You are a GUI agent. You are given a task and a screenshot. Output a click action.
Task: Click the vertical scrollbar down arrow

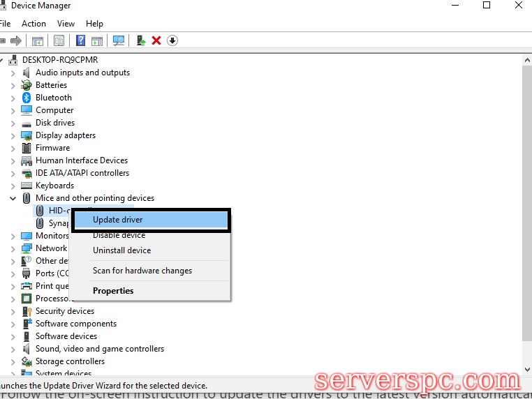526,369
